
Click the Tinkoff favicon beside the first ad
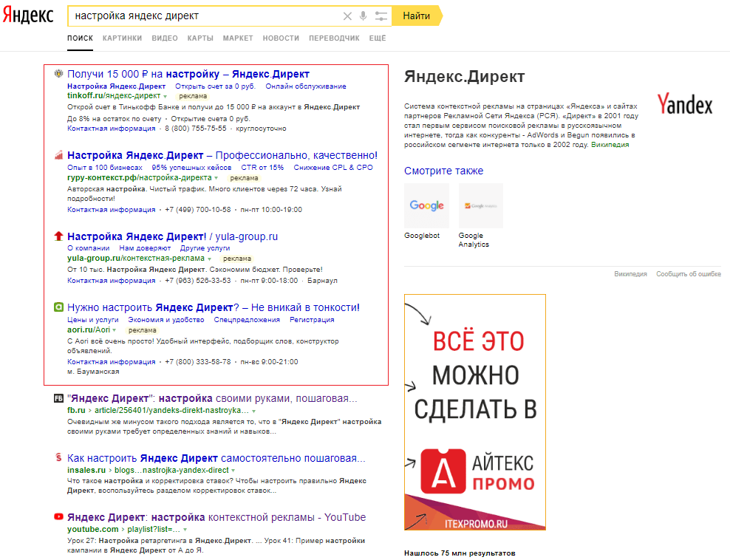point(58,73)
